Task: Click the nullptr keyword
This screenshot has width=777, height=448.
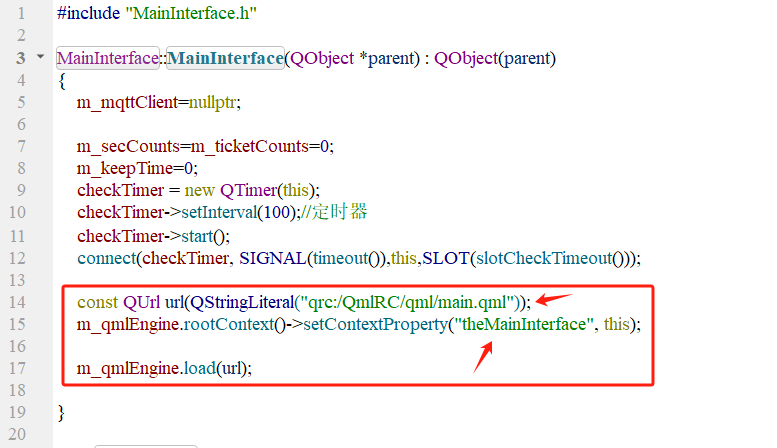Action: click(213, 103)
